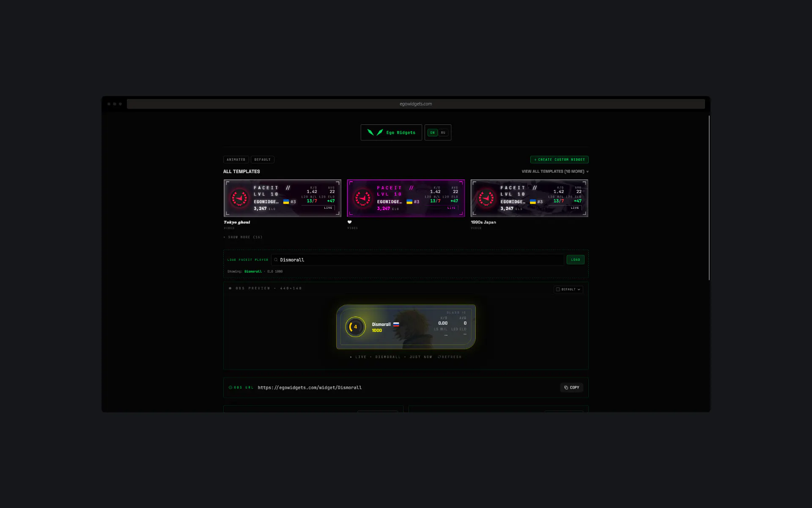This screenshot has width=812, height=508.
Task: Filter templates by Default tab
Action: pos(263,160)
